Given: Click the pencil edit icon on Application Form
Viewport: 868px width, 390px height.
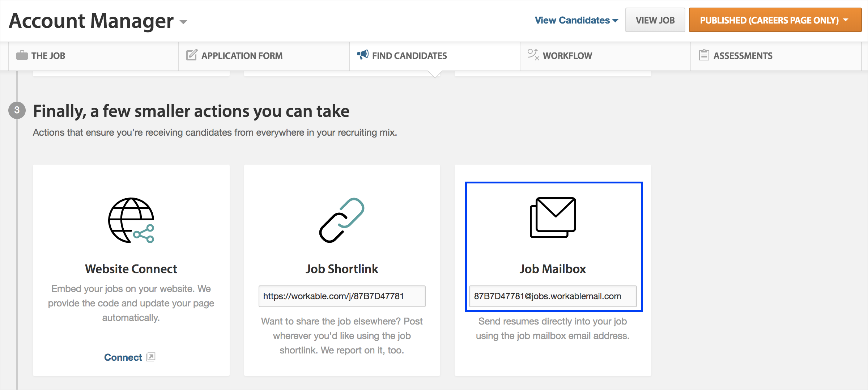Looking at the screenshot, I should point(192,55).
